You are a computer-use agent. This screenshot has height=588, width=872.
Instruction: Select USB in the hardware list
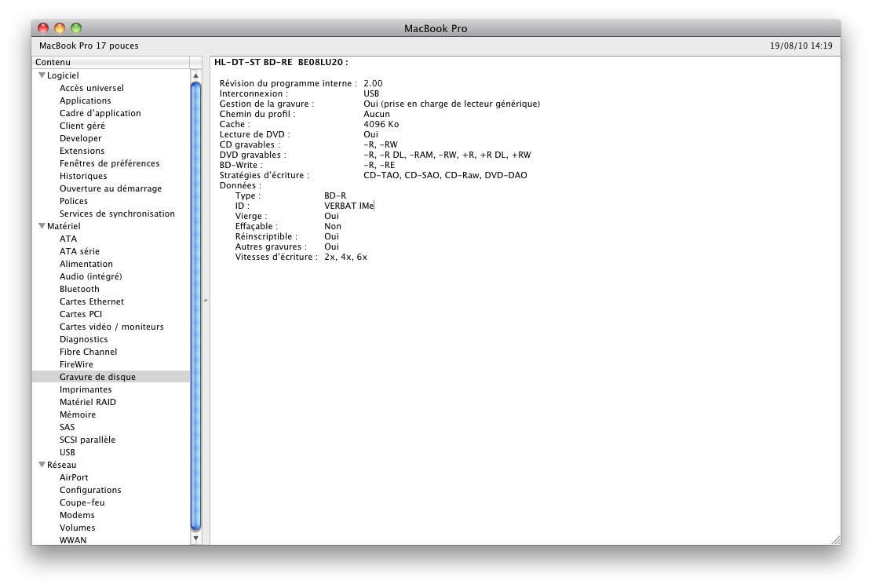coord(67,452)
